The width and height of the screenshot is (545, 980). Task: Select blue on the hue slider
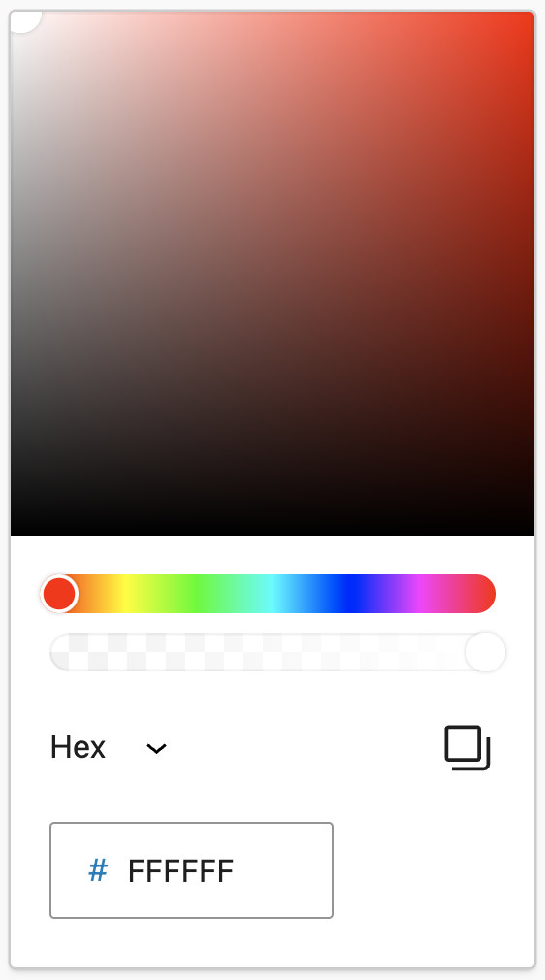click(x=349, y=594)
